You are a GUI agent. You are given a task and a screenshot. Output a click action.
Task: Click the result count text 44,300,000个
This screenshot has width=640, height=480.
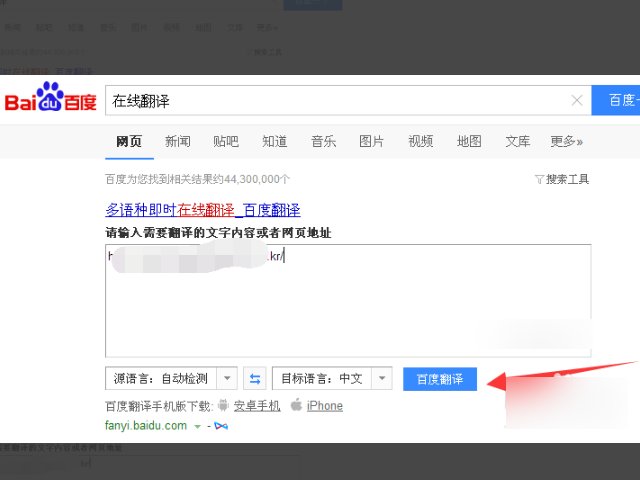click(257, 179)
